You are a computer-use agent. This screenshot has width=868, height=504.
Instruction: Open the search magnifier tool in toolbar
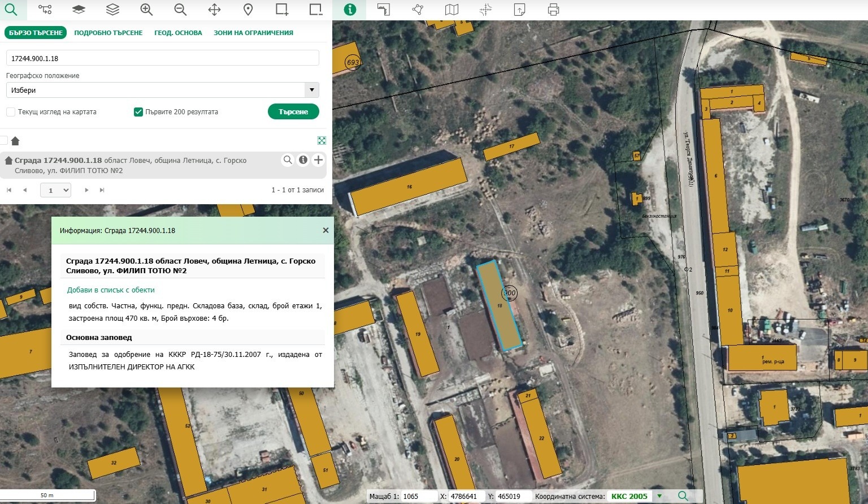(11, 10)
